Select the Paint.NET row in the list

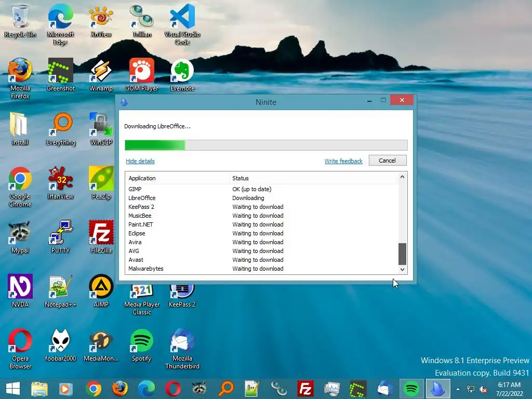coord(262,224)
